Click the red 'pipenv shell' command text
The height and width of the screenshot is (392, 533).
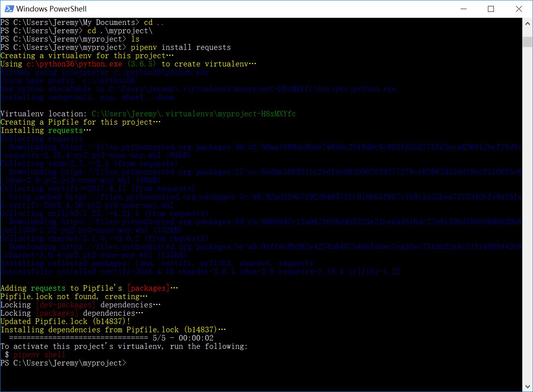(x=39, y=355)
